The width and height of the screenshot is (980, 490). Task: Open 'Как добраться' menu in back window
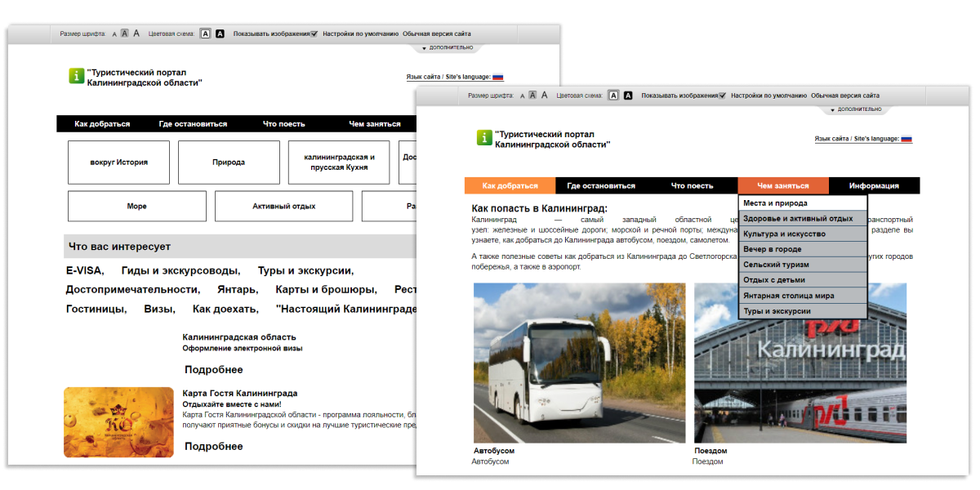click(102, 124)
